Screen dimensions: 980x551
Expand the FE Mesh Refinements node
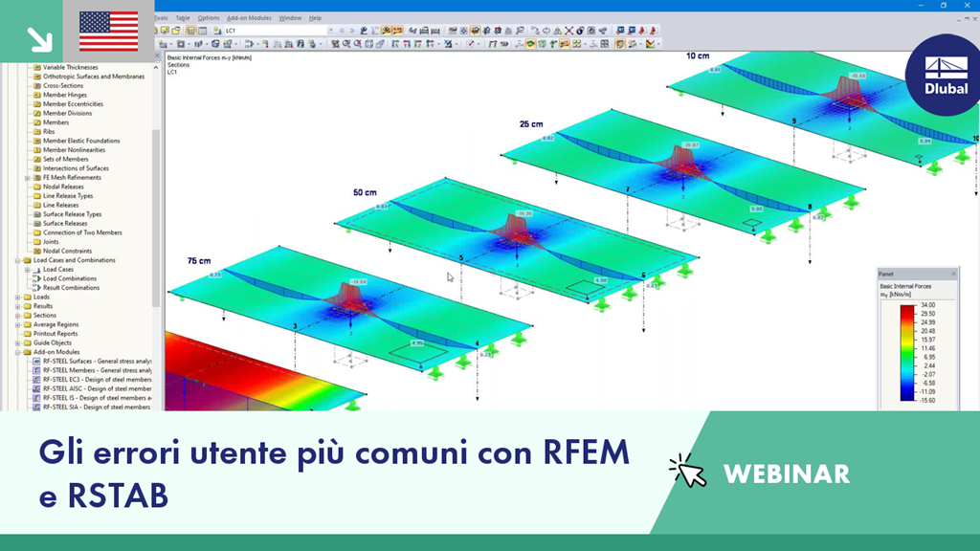click(x=27, y=178)
